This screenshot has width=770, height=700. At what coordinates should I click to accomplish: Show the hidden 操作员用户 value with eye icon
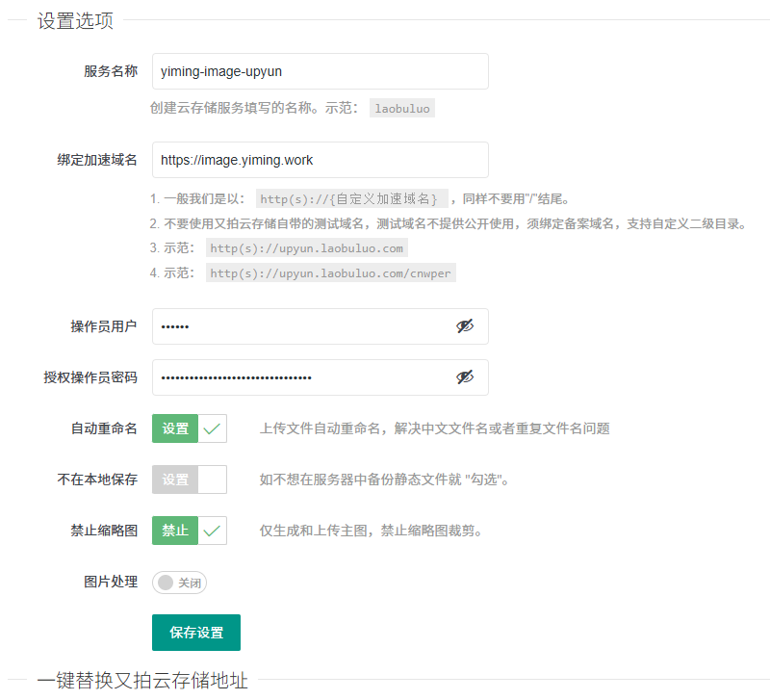465,326
